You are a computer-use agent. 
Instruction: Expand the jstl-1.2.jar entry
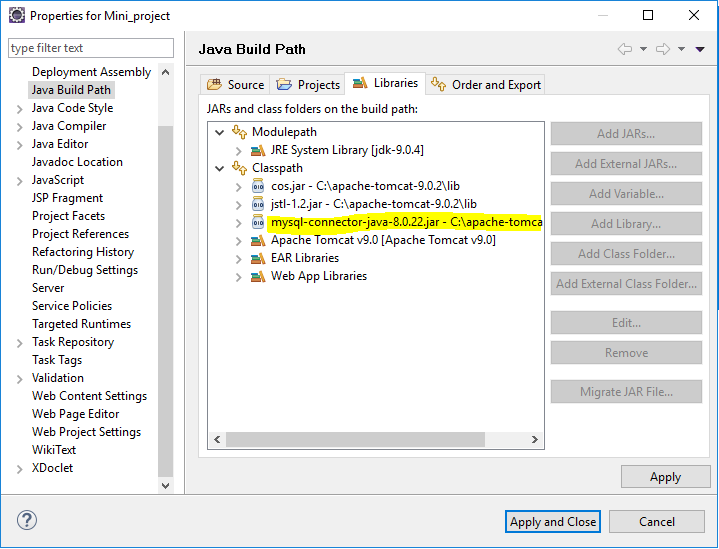click(238, 205)
